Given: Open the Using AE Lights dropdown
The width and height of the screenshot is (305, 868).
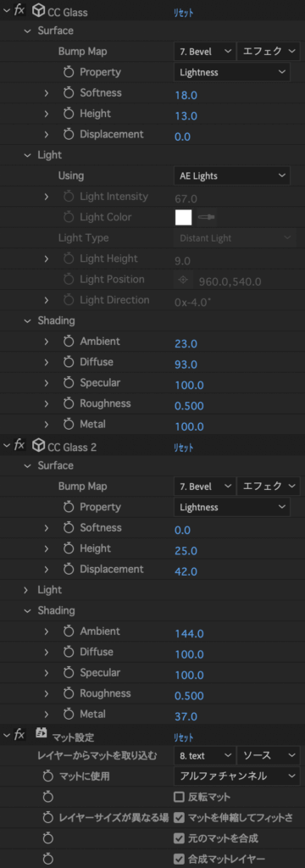Looking at the screenshot, I should [x=231, y=176].
